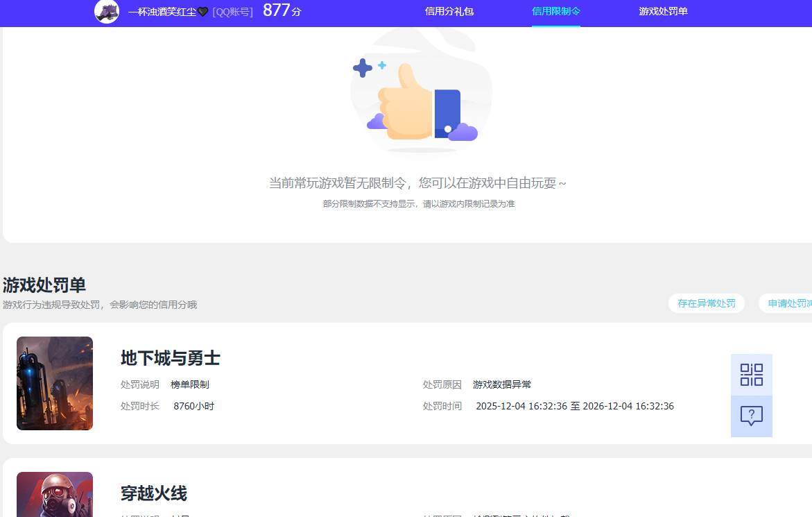This screenshot has width=812, height=517.
Task: Click the 存在异常处罚 button
Action: (x=706, y=303)
